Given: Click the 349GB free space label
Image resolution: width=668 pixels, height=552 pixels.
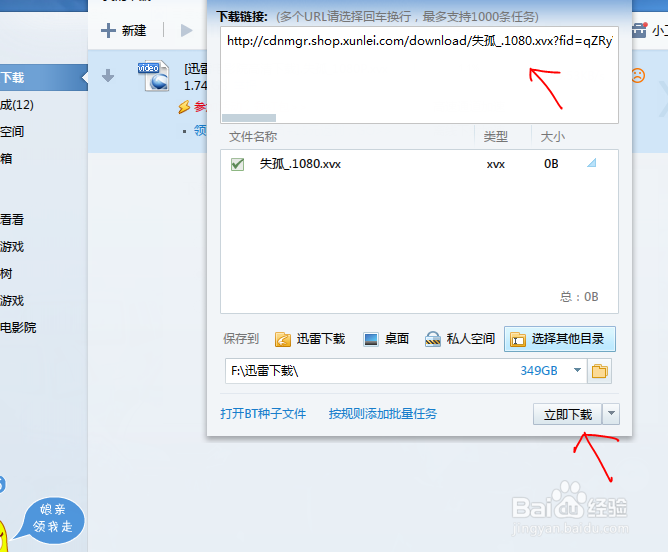Looking at the screenshot, I should click(539, 371).
